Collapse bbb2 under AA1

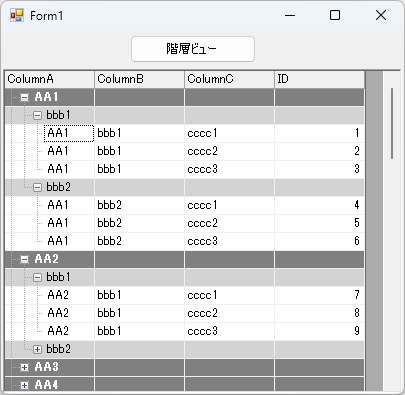[x=37, y=187]
